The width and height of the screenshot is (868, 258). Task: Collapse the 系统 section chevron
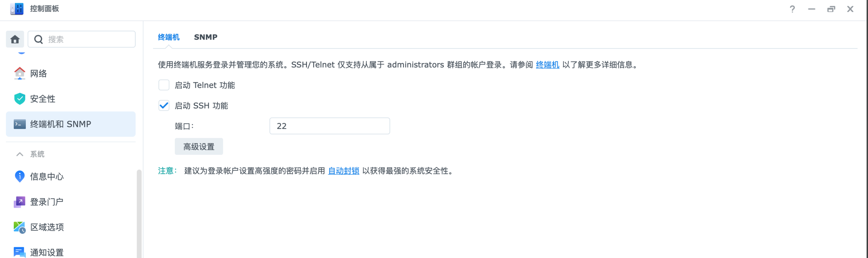pos(20,154)
